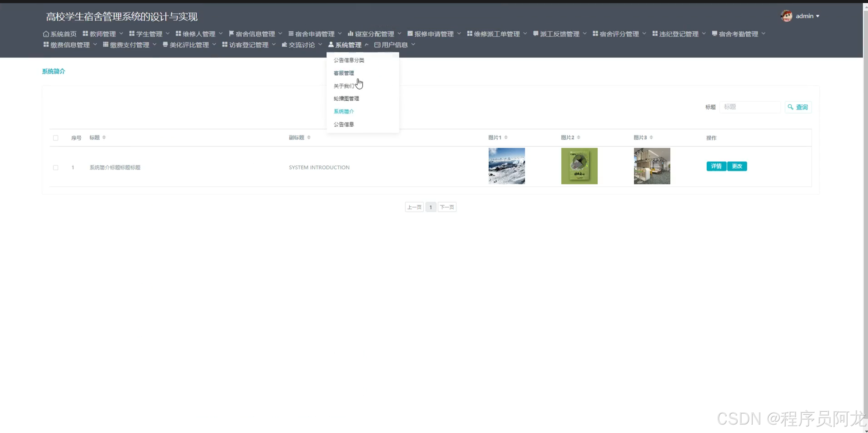Click the magnifier icon in 查询 button
The image size is (868, 433).
click(790, 107)
